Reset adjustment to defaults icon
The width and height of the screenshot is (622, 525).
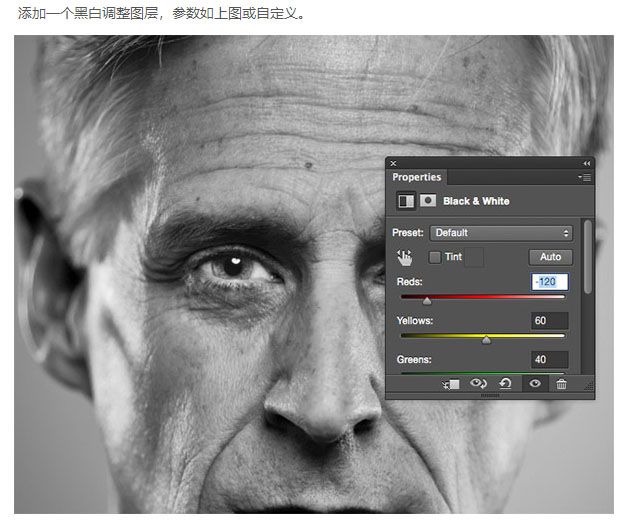(505, 384)
